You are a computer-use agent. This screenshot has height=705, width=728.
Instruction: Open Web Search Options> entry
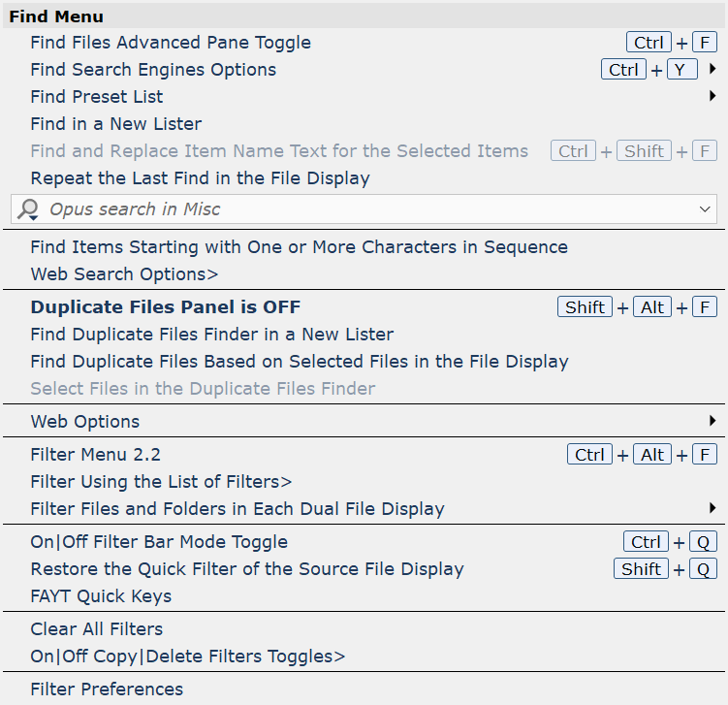coord(364,274)
